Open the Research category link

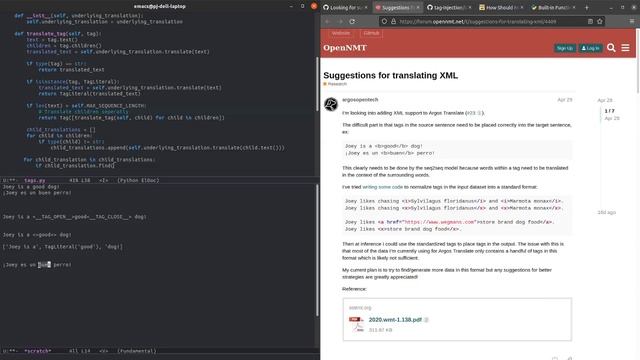coord(335,84)
